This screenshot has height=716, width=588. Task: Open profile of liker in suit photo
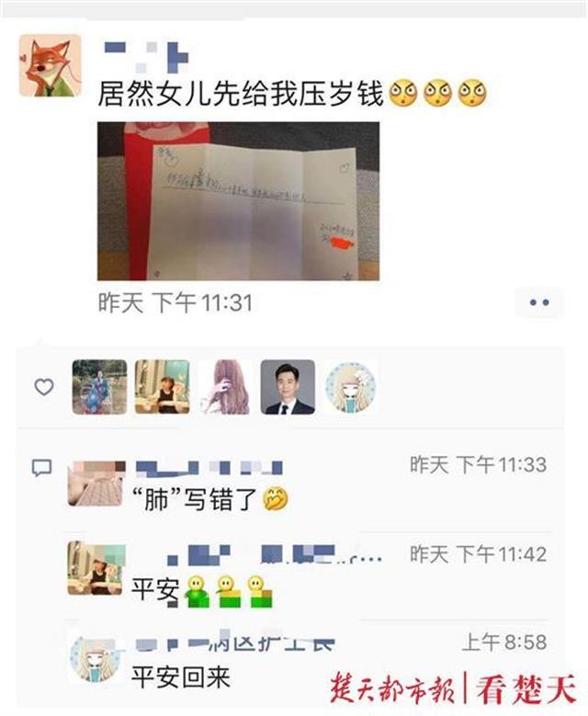click(x=288, y=387)
